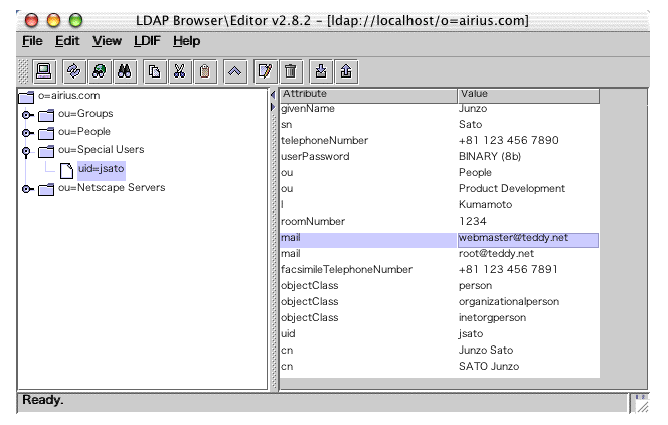Click the Edit entry pencil icon
This screenshot has height=425, width=668.
[265, 71]
